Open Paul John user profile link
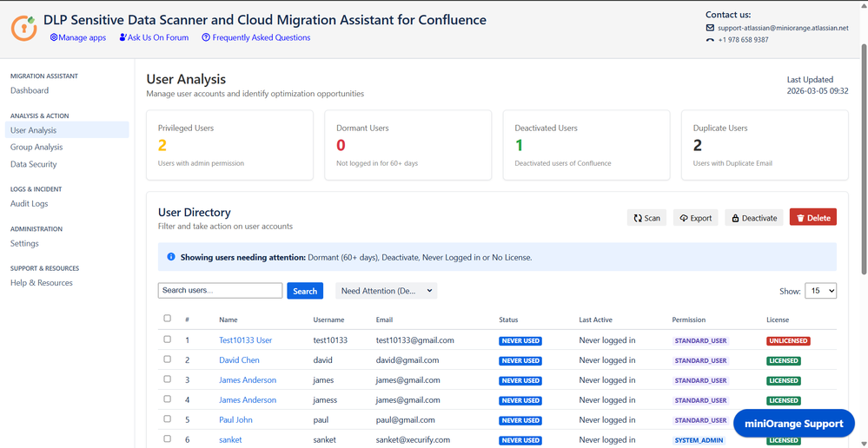Screen dimensions: 868x448 pos(235,420)
